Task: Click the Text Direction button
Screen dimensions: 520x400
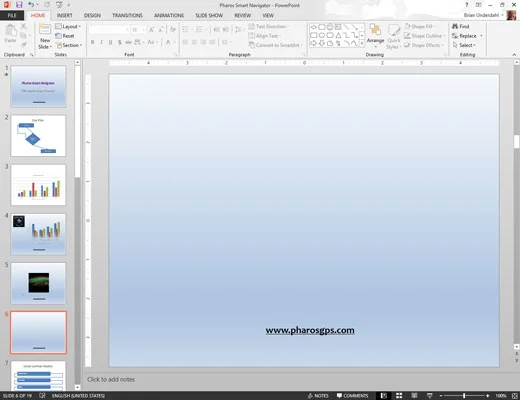Action: (268, 26)
